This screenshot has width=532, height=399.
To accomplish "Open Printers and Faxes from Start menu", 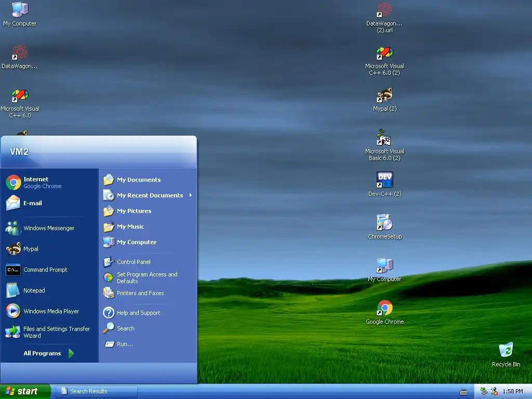I will pos(148,293).
